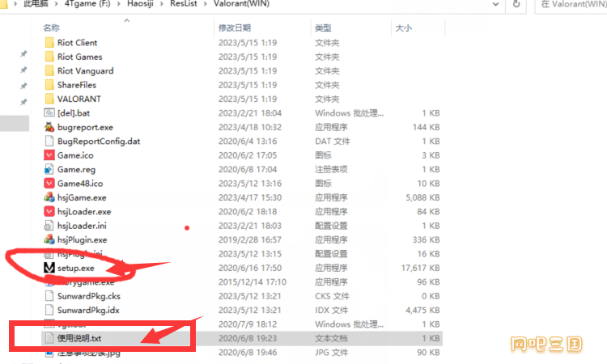607x364 pixels.
Task: Select the SunwardPkg.cks file icon
Action: (49, 296)
